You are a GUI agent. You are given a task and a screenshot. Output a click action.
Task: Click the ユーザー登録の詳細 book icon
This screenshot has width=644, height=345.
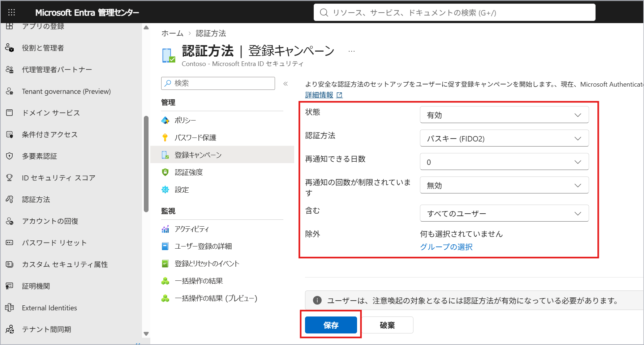(165, 246)
